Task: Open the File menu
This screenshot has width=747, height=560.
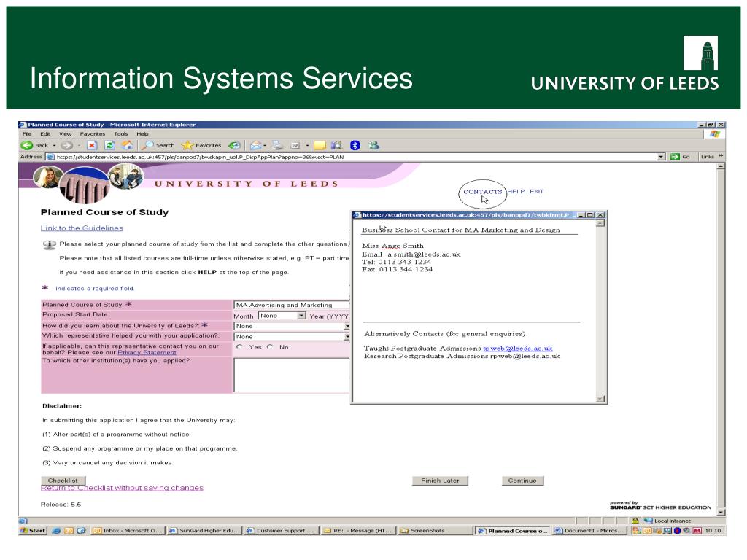Action: coord(27,134)
